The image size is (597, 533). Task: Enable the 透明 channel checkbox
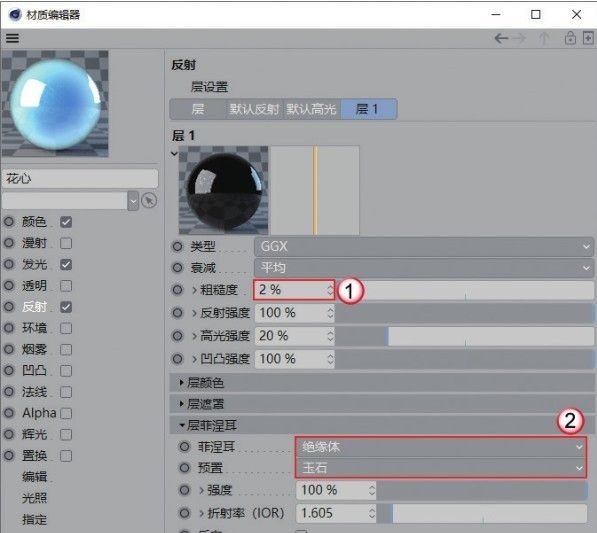pyautogui.click(x=66, y=286)
